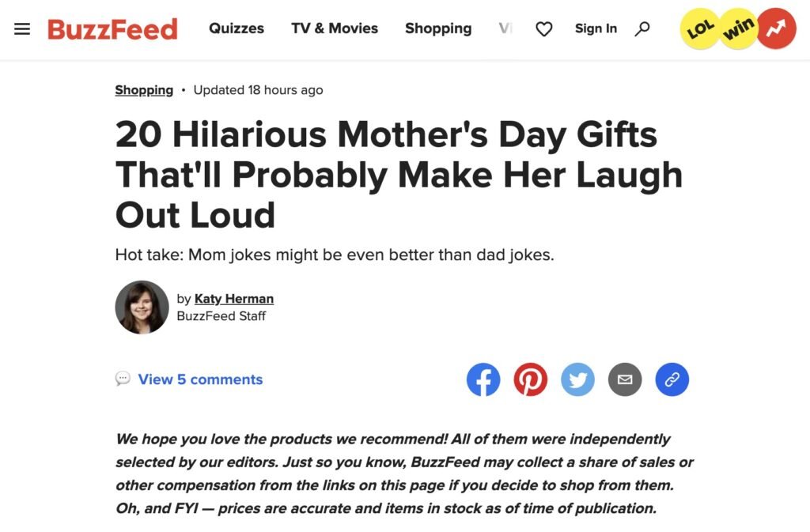Navigate to TV & Movies
This screenshot has width=810, height=532.
[335, 28]
